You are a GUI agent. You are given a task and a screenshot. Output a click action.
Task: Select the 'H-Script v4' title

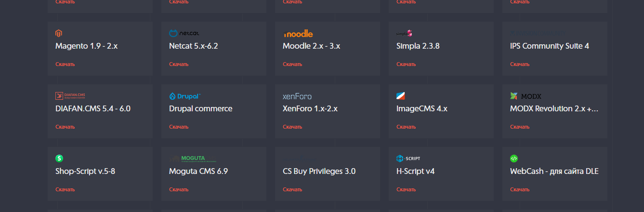(x=416, y=172)
